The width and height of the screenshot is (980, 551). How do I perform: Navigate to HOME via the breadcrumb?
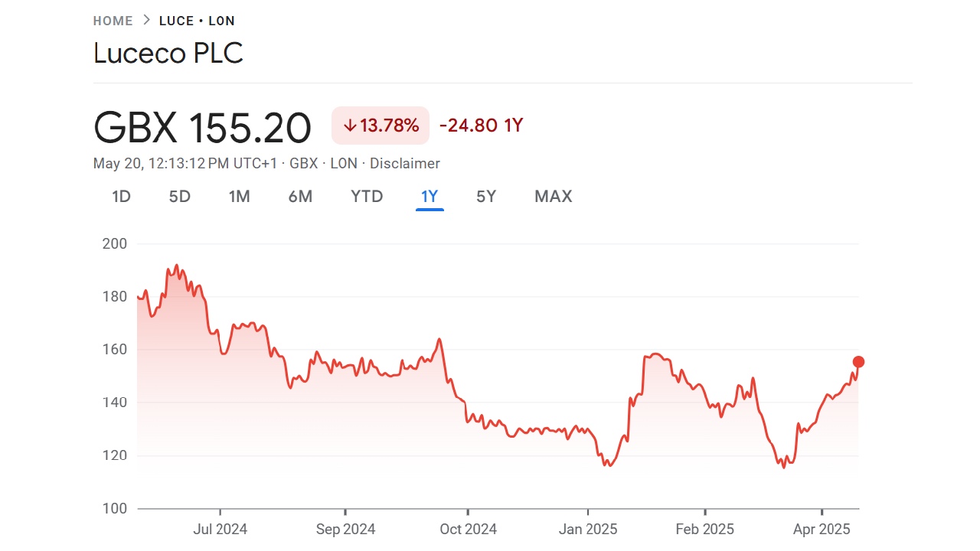[113, 21]
